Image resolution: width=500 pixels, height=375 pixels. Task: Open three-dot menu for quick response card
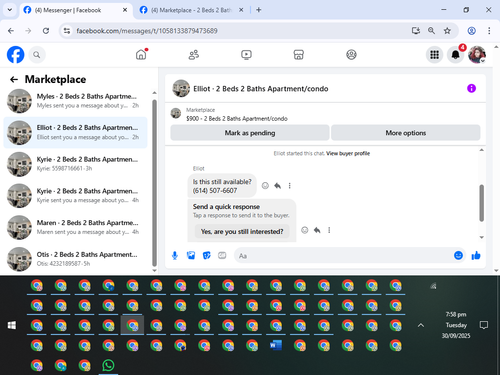pos(329,230)
